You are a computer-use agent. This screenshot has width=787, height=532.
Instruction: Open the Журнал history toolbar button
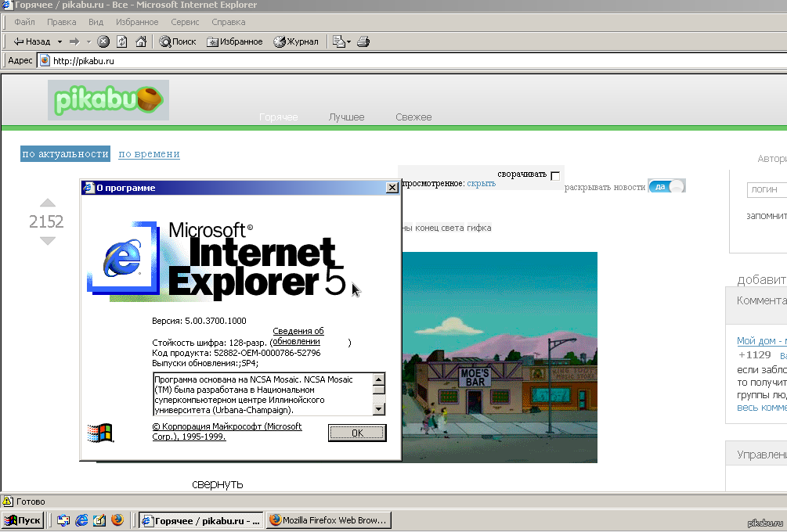tap(296, 41)
